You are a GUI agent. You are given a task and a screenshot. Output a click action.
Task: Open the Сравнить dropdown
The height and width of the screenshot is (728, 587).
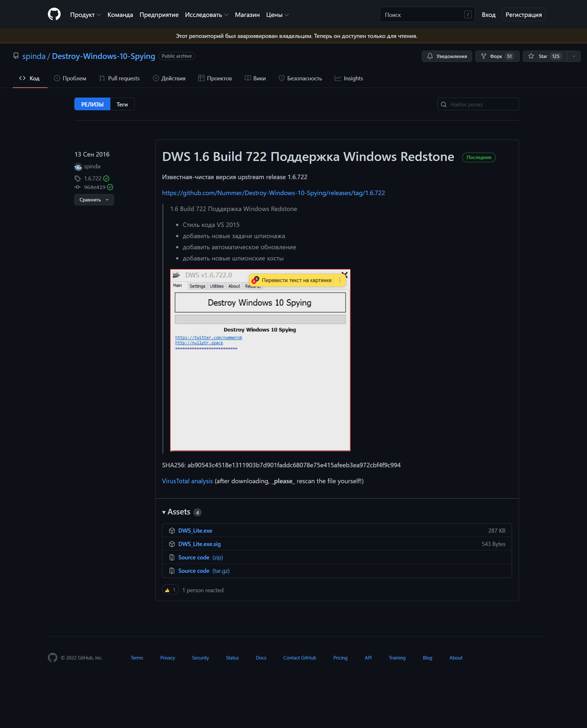click(94, 200)
